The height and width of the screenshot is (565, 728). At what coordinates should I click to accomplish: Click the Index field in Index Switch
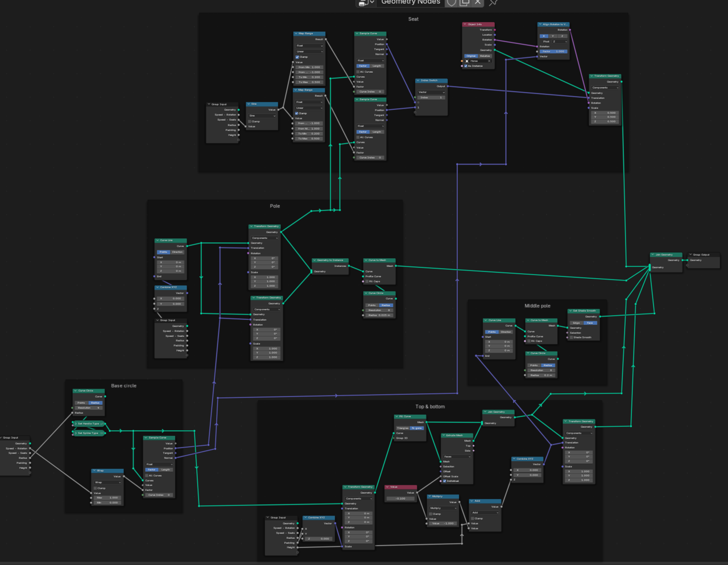431,97
